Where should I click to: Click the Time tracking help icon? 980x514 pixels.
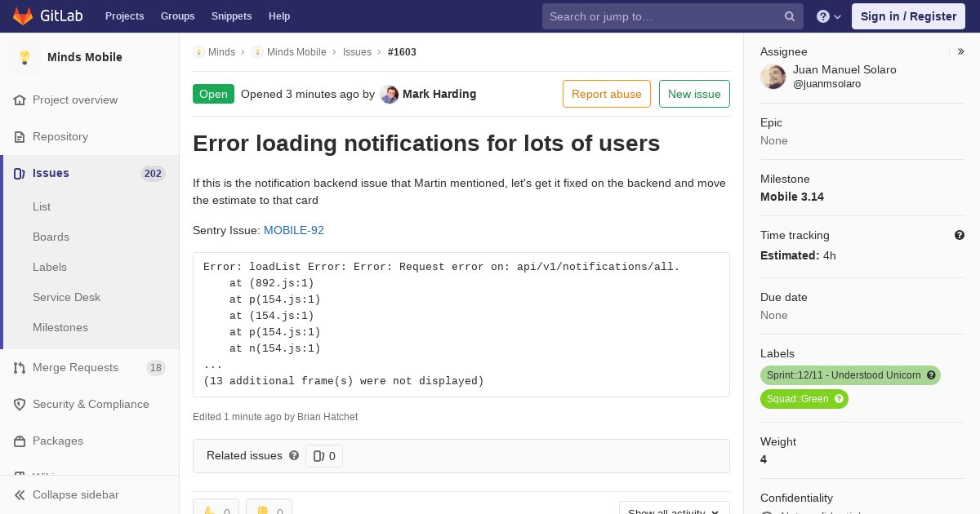(x=960, y=235)
